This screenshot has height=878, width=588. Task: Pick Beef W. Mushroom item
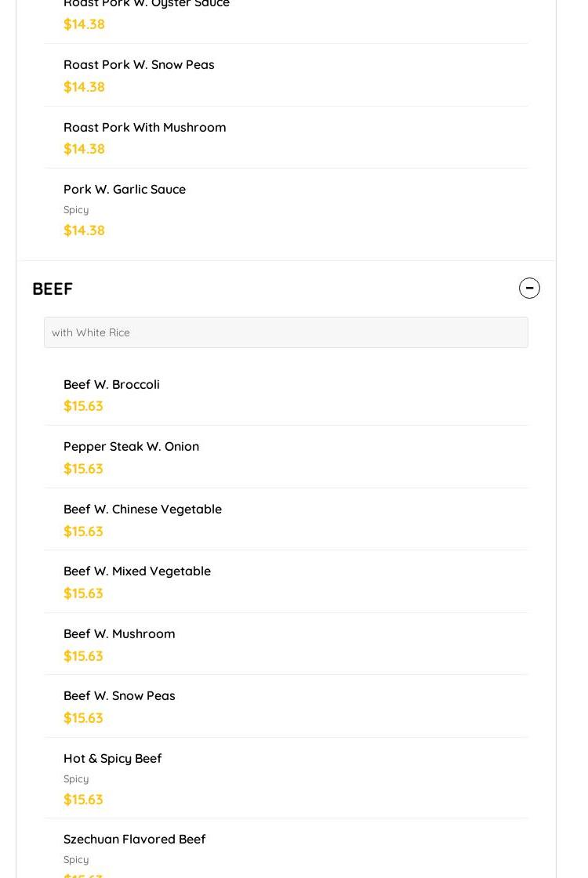pyautogui.click(x=119, y=633)
